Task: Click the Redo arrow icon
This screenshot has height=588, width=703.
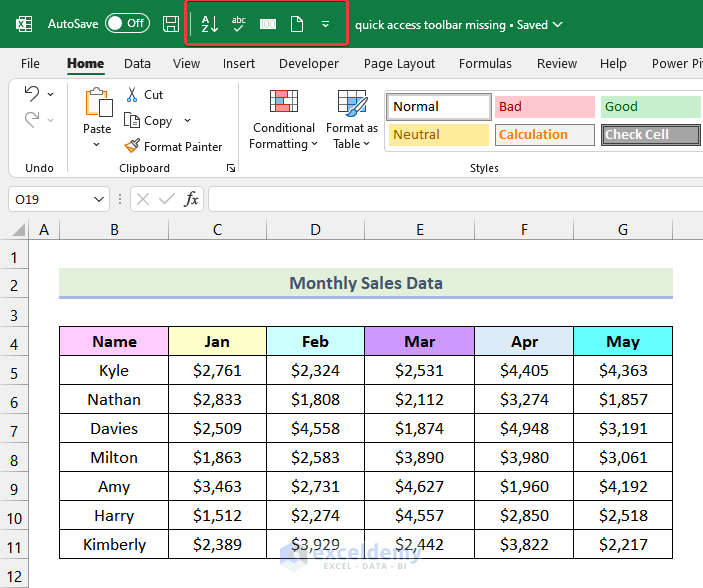Action: click(x=32, y=120)
